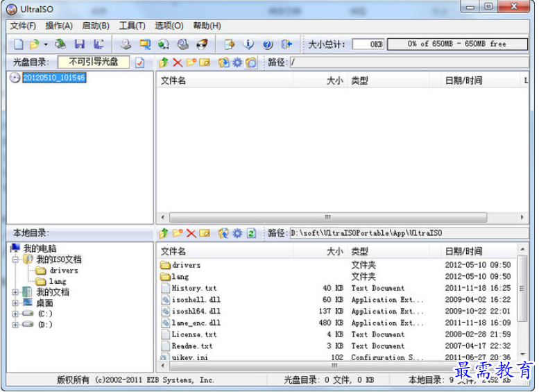Click the Open file folder icon
Screen dimensions: 539x392
(34, 44)
